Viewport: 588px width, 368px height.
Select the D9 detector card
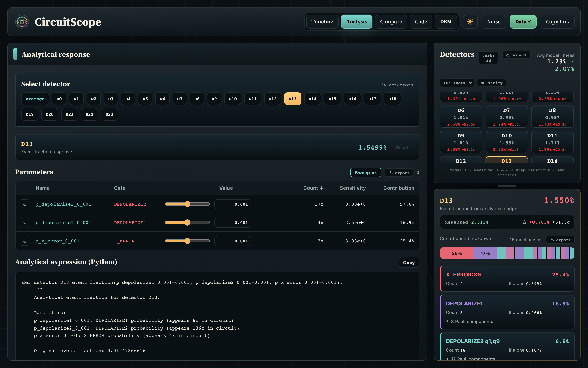[x=461, y=142]
